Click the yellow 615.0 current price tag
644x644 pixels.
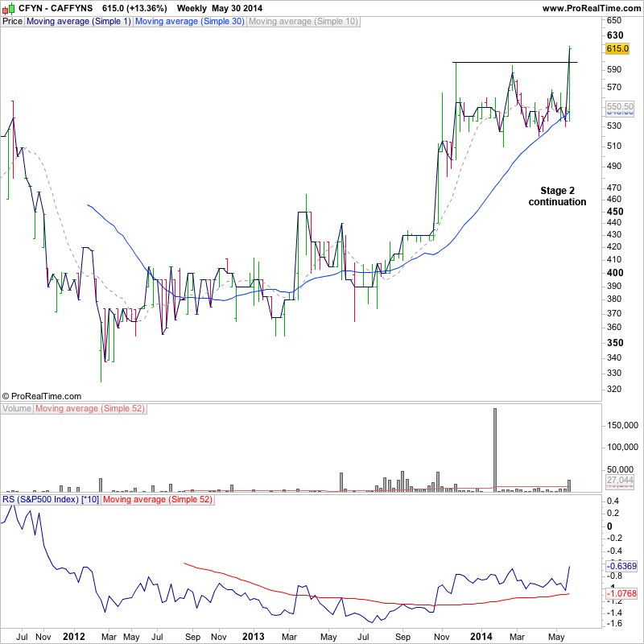click(x=617, y=48)
